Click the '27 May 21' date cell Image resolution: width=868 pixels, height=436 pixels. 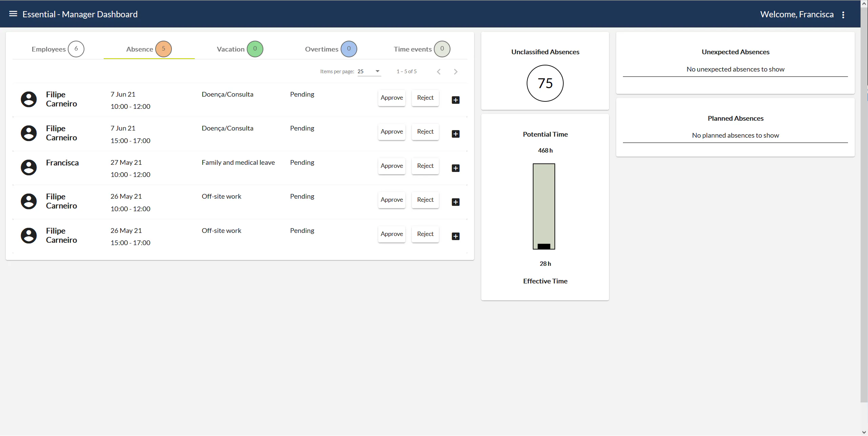pos(126,162)
